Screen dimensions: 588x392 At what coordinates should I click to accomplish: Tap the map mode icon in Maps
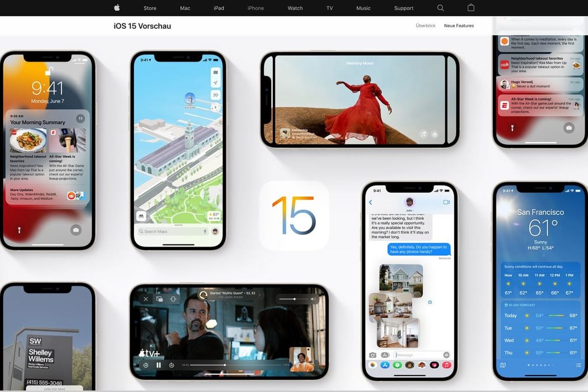pyautogui.click(x=216, y=72)
